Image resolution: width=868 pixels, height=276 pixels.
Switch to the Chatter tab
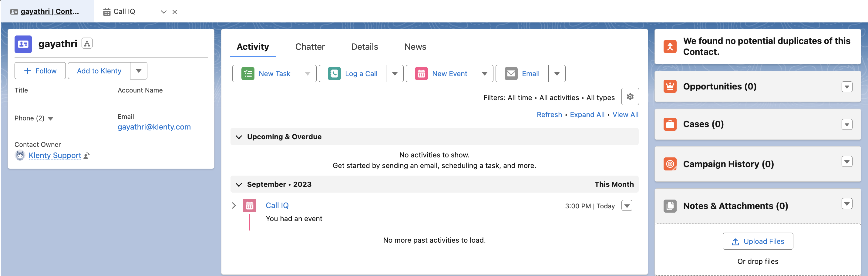[x=310, y=47]
